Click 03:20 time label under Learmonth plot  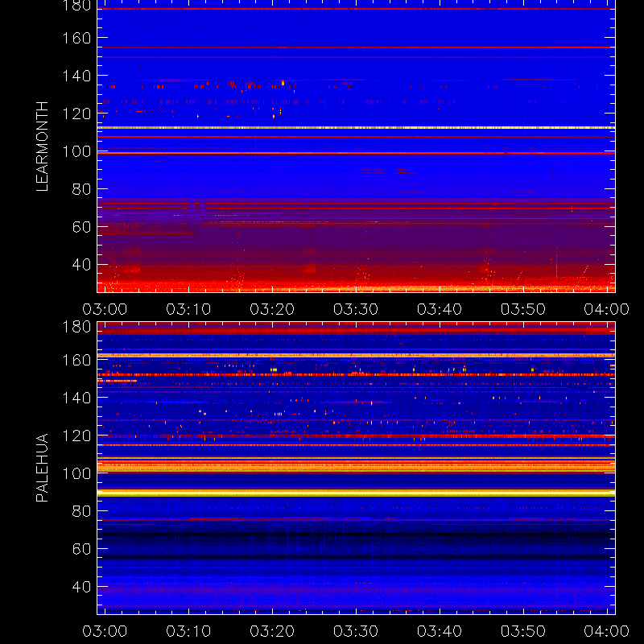(x=272, y=309)
